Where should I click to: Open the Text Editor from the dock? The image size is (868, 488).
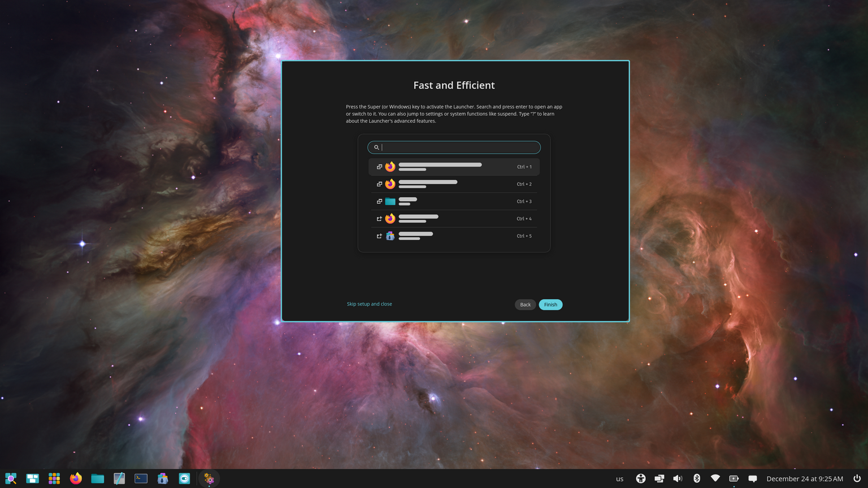[119, 478]
